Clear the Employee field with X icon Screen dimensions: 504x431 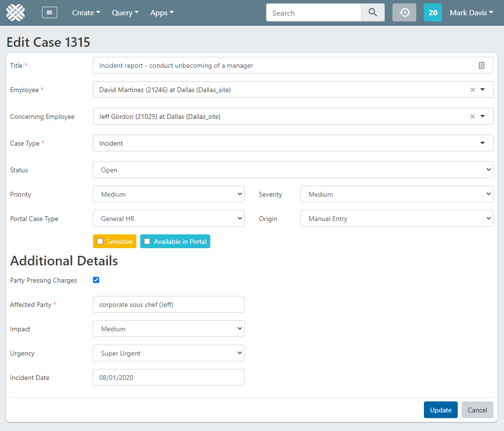click(473, 90)
